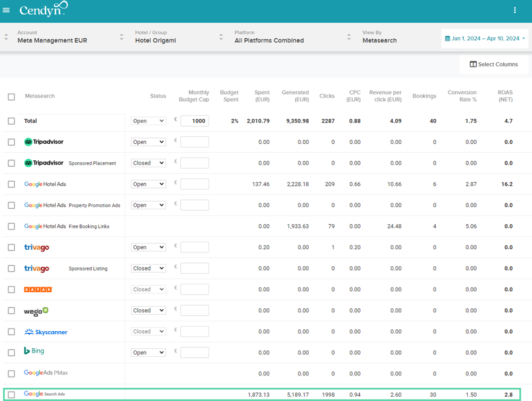Check the Bing row checkbox
Screen dimensions: 532x401
12,353
